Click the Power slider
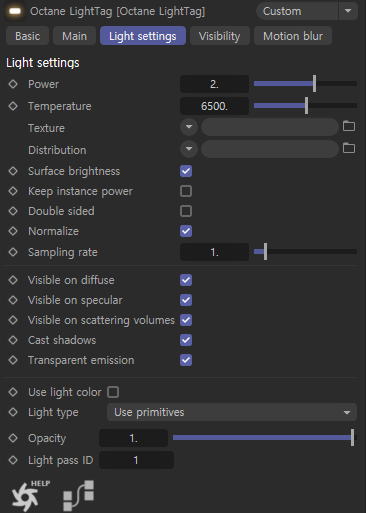This screenshot has height=513, width=366. point(305,84)
